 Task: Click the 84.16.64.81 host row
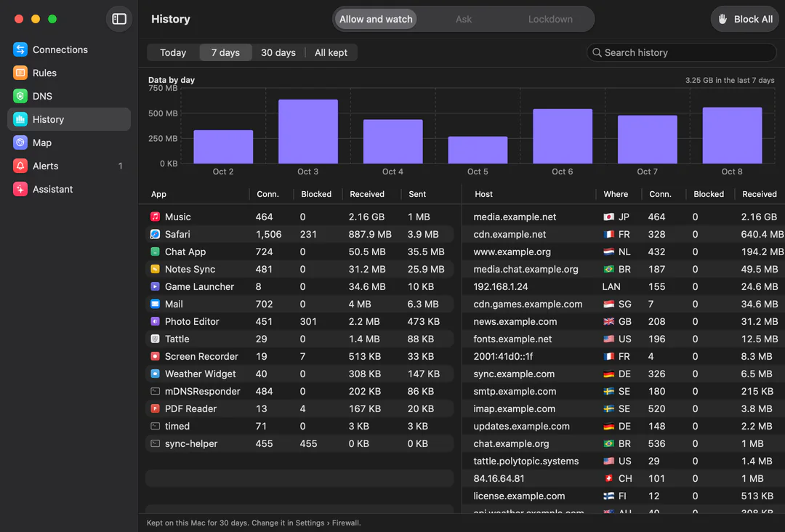click(624, 478)
